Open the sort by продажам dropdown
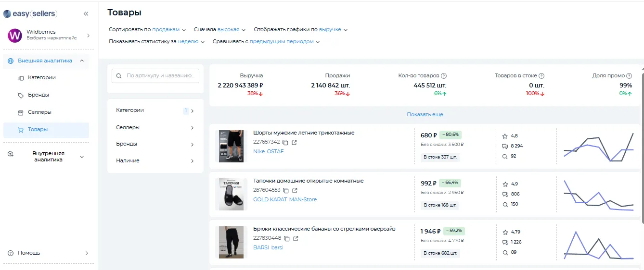The width and height of the screenshot is (644, 270). pyautogui.click(x=169, y=30)
